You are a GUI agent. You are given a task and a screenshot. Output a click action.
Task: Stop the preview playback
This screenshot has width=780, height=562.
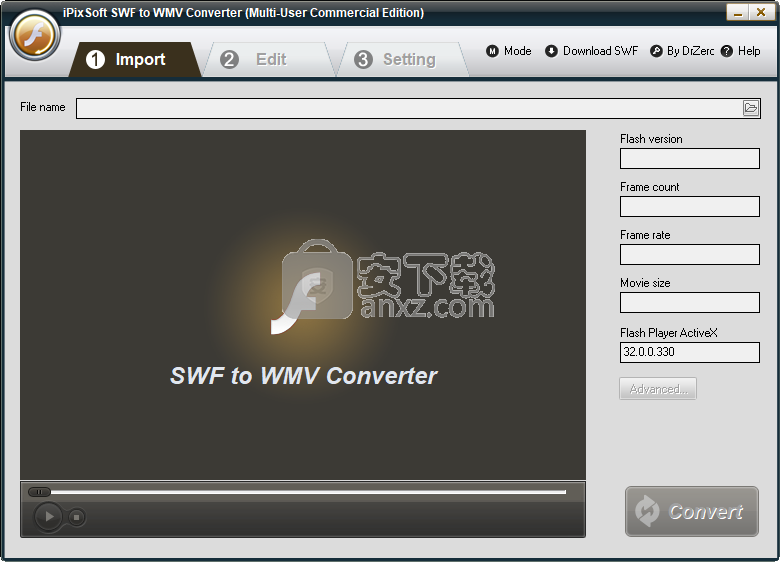[x=76, y=517]
